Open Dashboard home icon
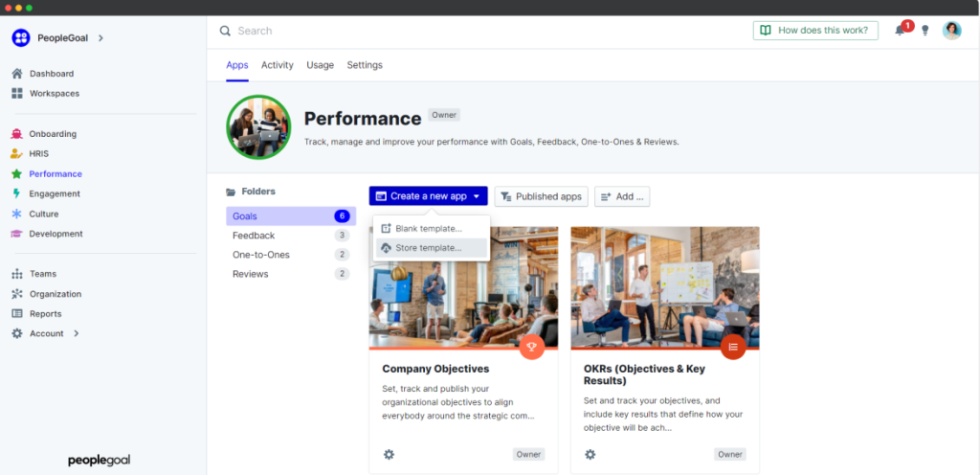Viewport: 980px width, 475px height. 17,74
